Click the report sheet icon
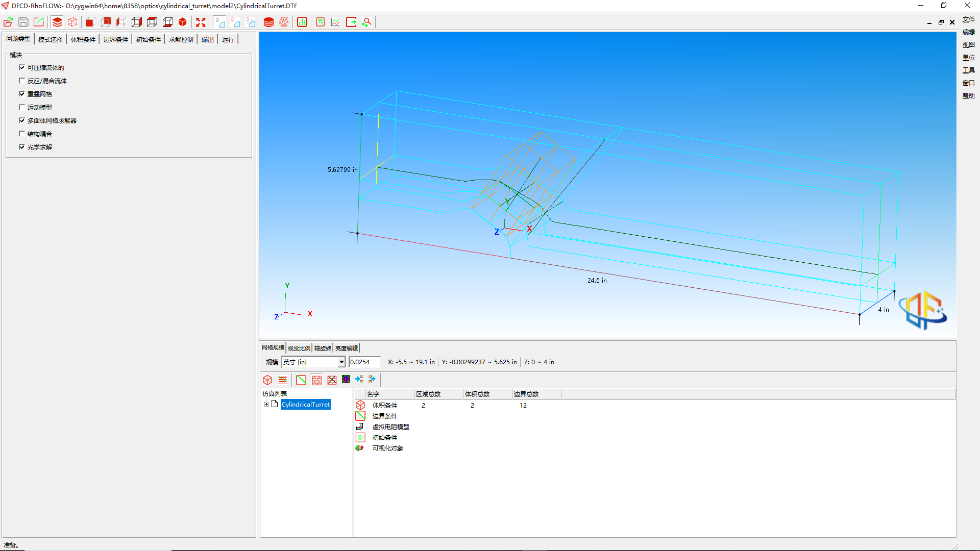This screenshot has height=551, width=980. pyautogui.click(x=321, y=22)
